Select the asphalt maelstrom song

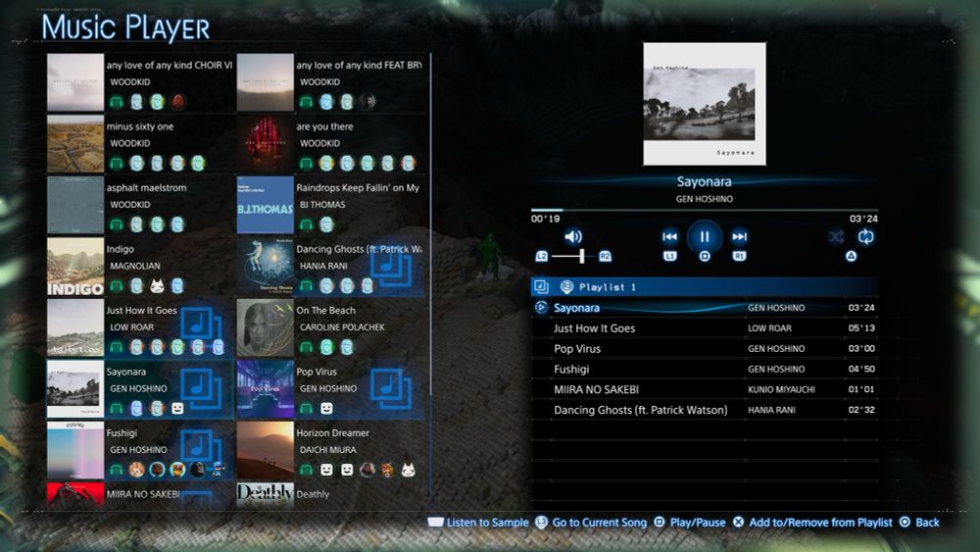point(140,204)
